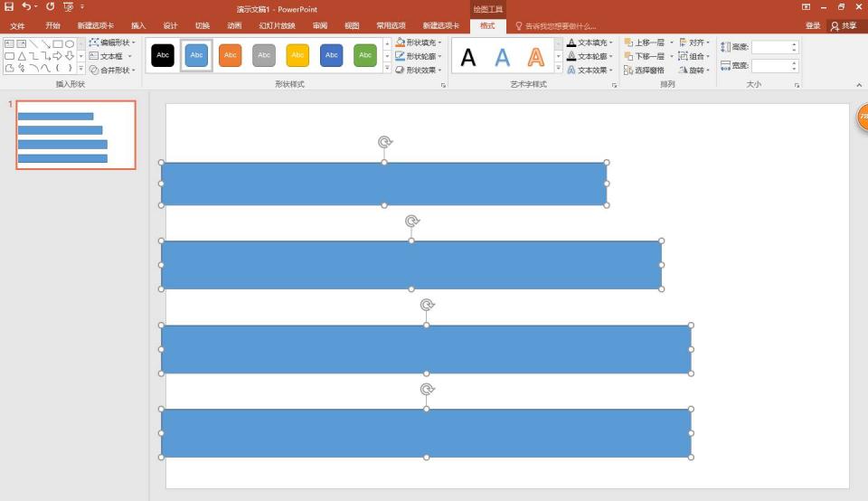Choose the blue letter A WordArt style
This screenshot has width=868, height=501.
tap(502, 58)
